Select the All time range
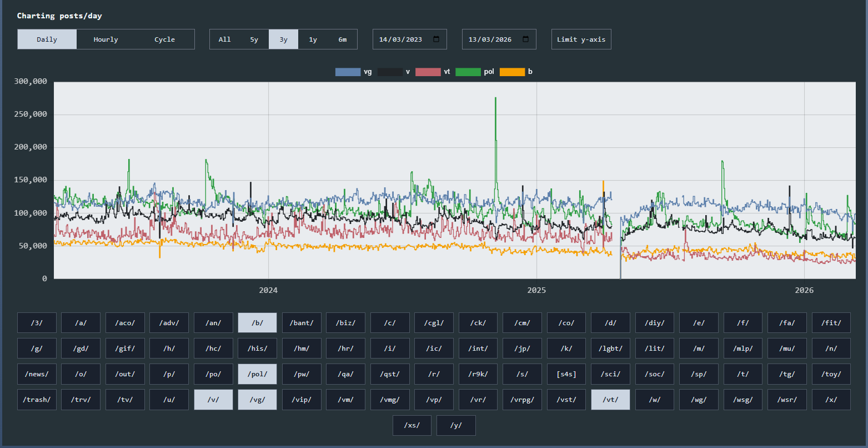Viewport: 868px width, 448px height. [x=224, y=39]
